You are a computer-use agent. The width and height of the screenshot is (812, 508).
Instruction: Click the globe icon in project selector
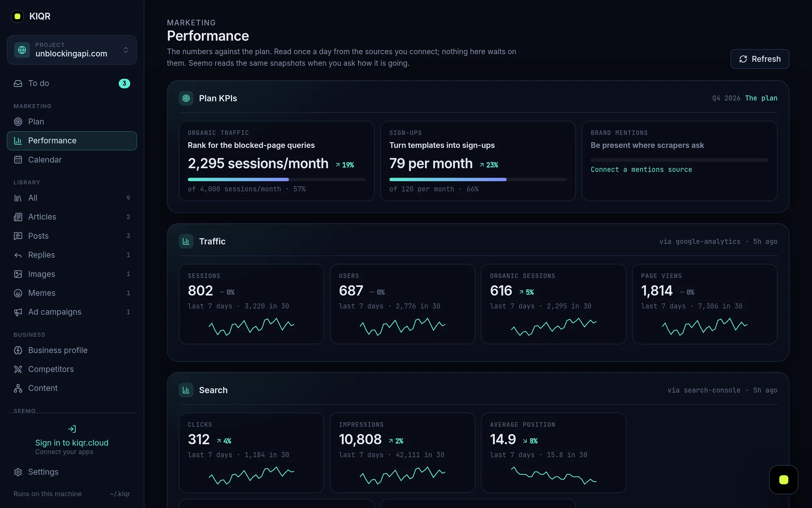pyautogui.click(x=22, y=50)
